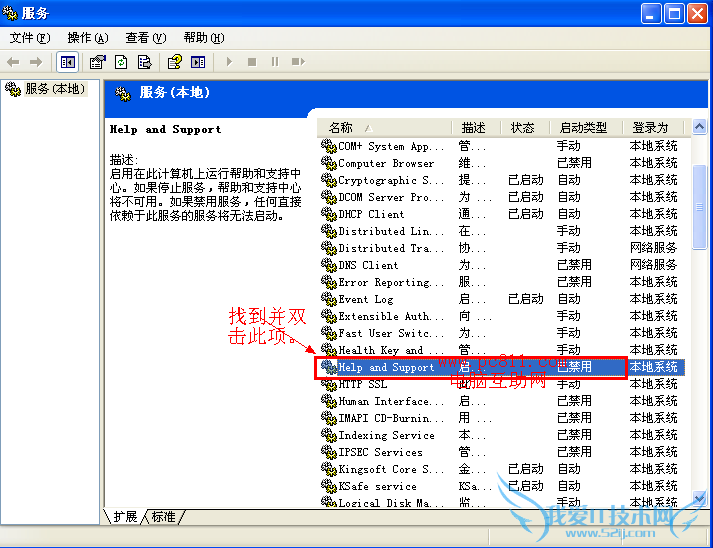The width and height of the screenshot is (713, 548).
Task: Sort by 描述 column header
Action: [477, 128]
